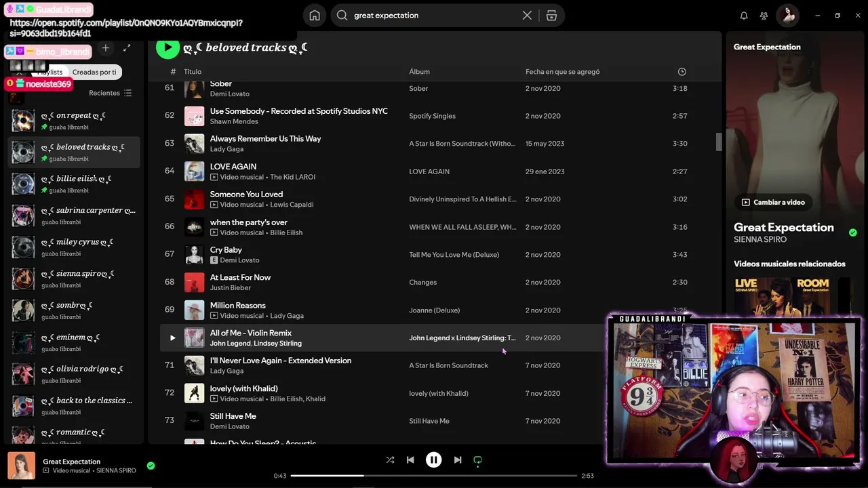
Task: Open the Recientes sort options
Action: (110, 93)
